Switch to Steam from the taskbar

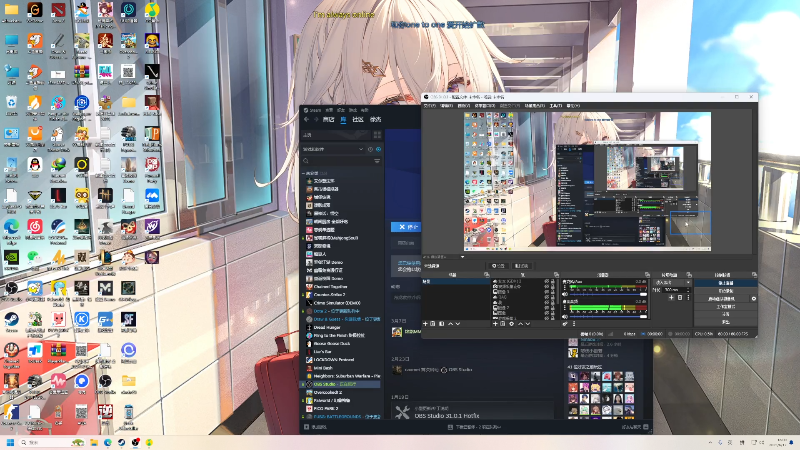pyautogui.click(x=121, y=442)
